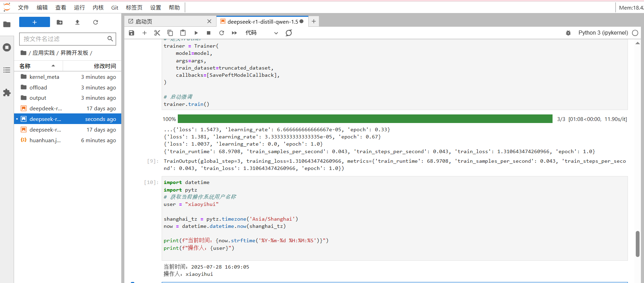Interrupt the kernel with stop icon
This screenshot has width=644, height=283.
point(209,33)
